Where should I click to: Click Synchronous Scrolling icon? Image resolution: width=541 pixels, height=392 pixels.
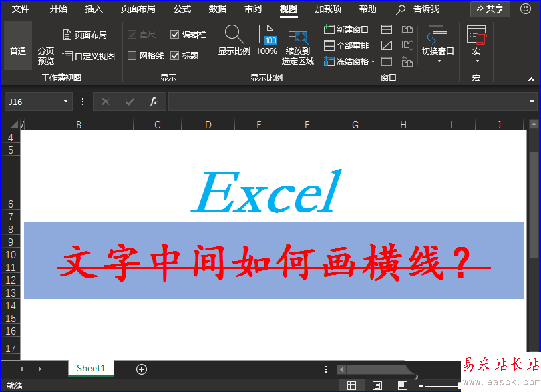(407, 45)
